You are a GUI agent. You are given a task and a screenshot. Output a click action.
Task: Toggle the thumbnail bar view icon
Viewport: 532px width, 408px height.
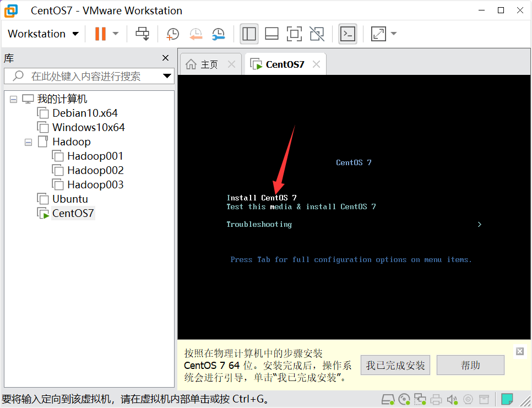(272, 34)
